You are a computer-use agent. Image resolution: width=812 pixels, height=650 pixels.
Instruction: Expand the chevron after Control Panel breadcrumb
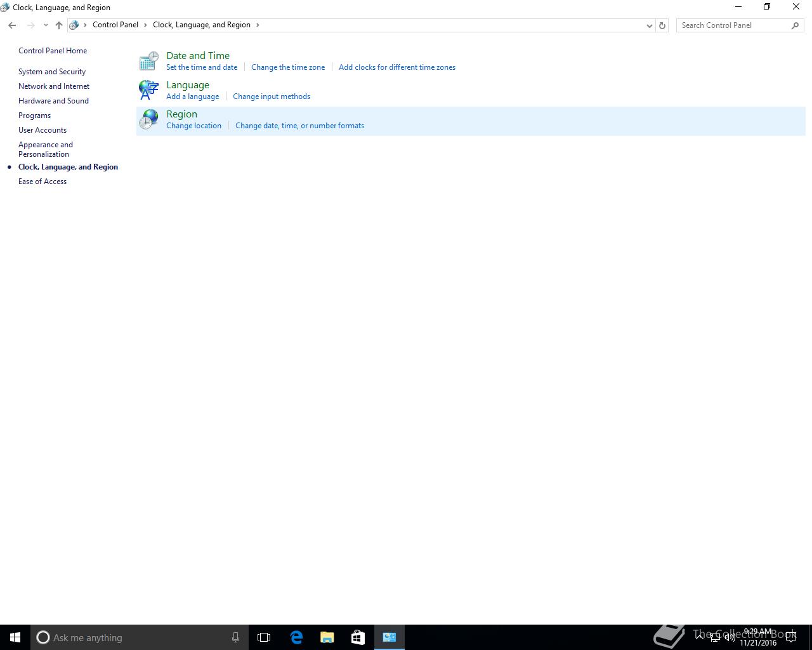[146, 25]
